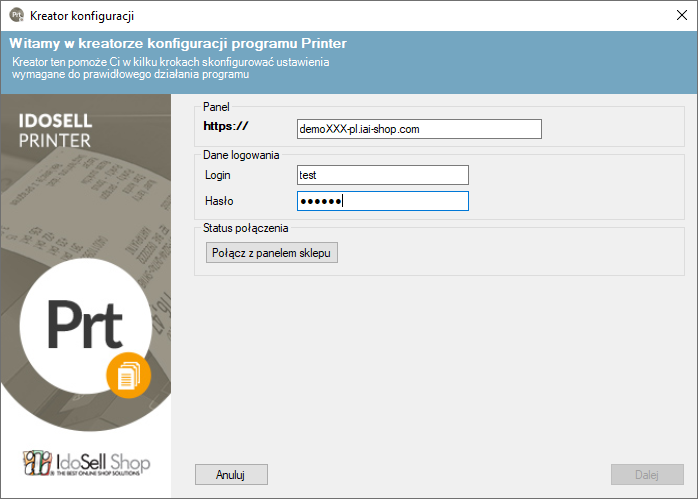Click the Anuluj button

[231, 474]
